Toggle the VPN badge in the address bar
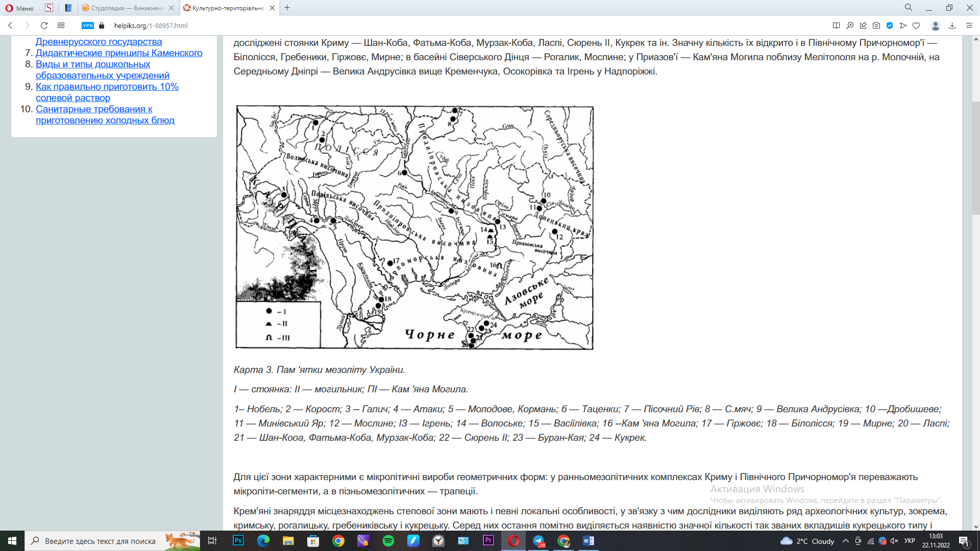The height and width of the screenshot is (551, 980). coord(88,26)
